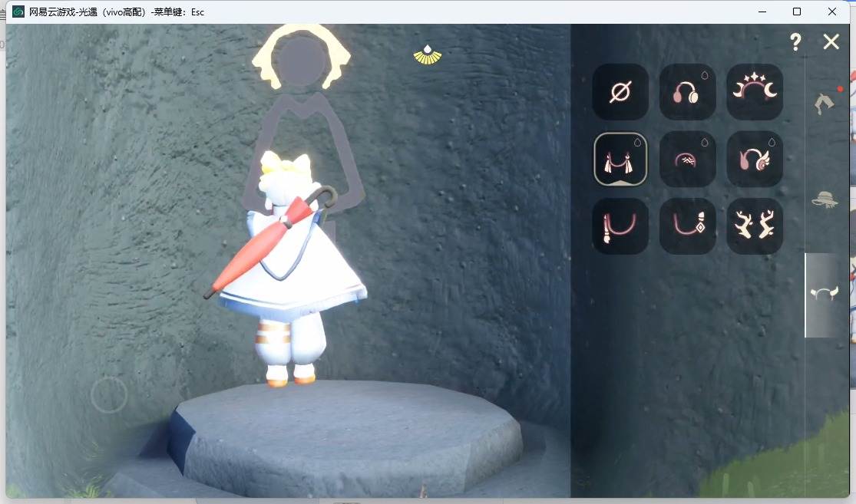Close the outfit menu with X
This screenshot has width=856, height=504.
point(831,41)
